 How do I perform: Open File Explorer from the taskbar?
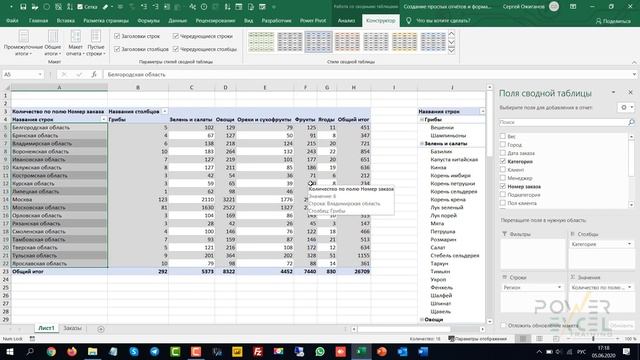93,351
